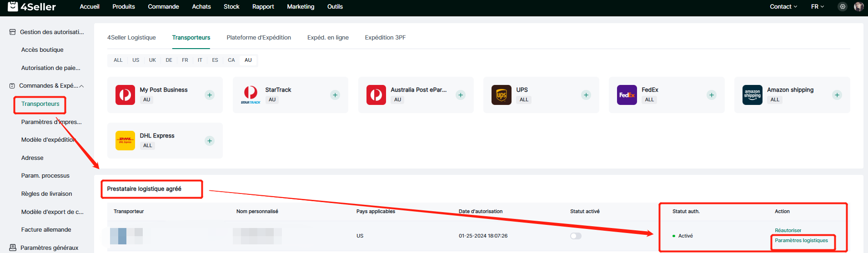This screenshot has width=868, height=253.
Task: Switch to Plateforme d'Expédition tab
Action: pyautogui.click(x=259, y=38)
